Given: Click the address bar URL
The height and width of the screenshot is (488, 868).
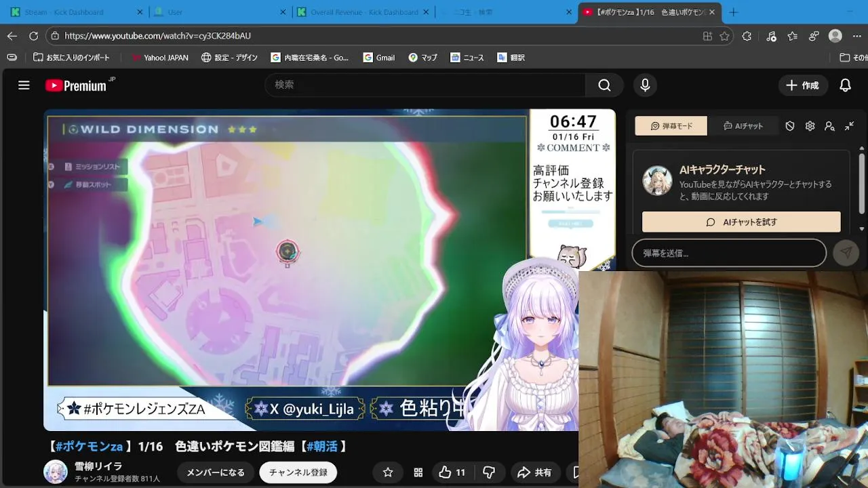Looking at the screenshot, I should pos(157,36).
